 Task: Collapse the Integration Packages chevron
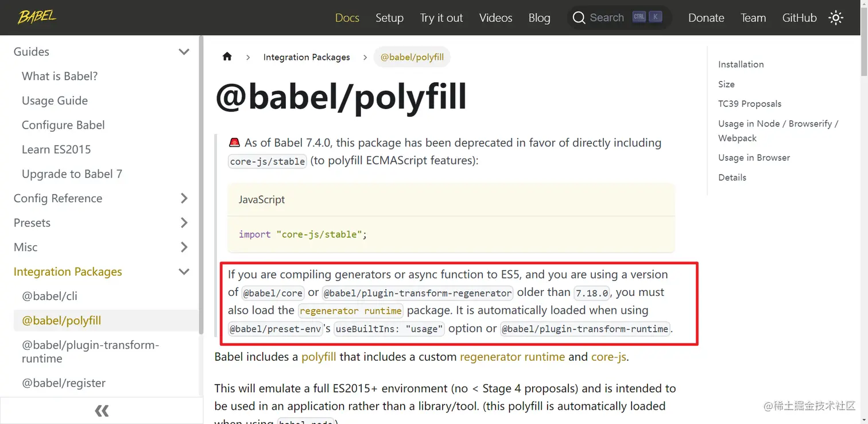[x=184, y=272]
